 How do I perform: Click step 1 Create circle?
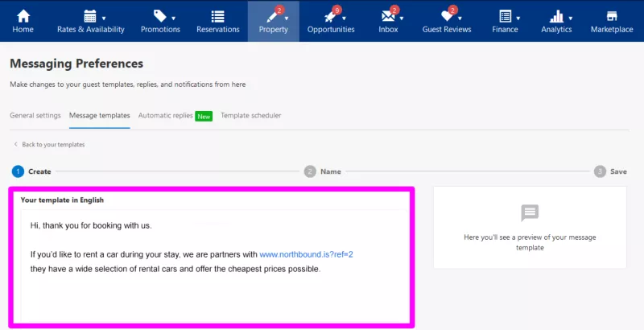(x=18, y=171)
